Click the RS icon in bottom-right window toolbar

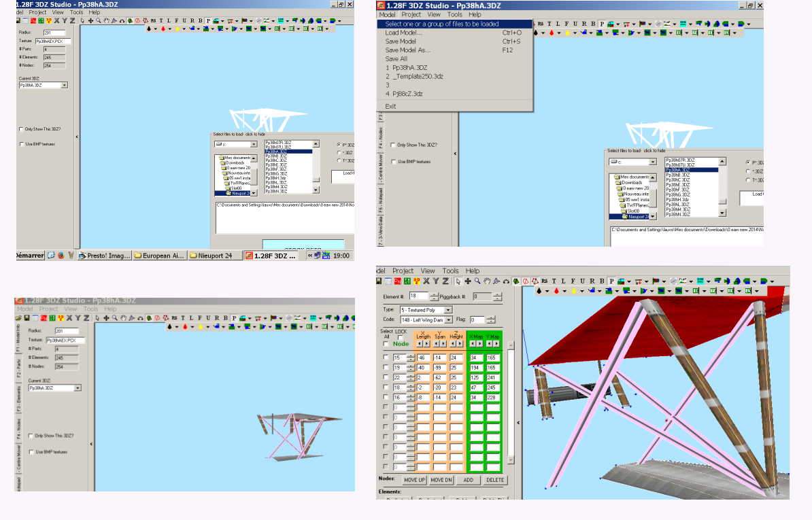(x=545, y=281)
